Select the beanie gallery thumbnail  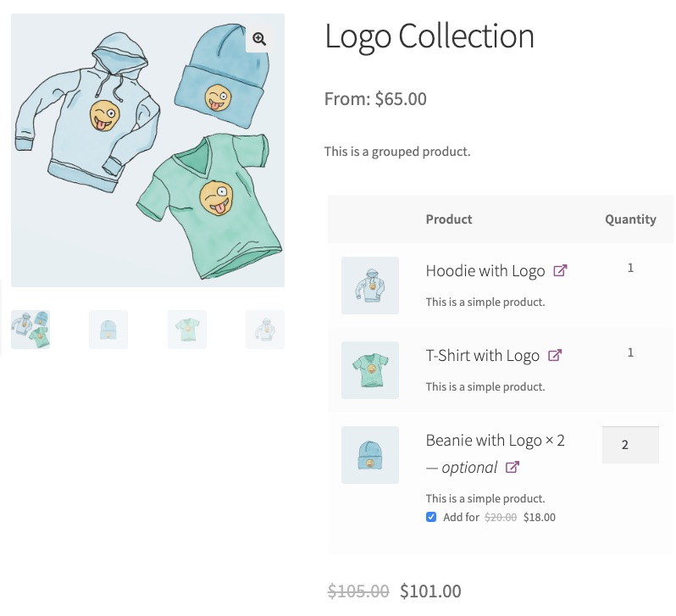(108, 330)
